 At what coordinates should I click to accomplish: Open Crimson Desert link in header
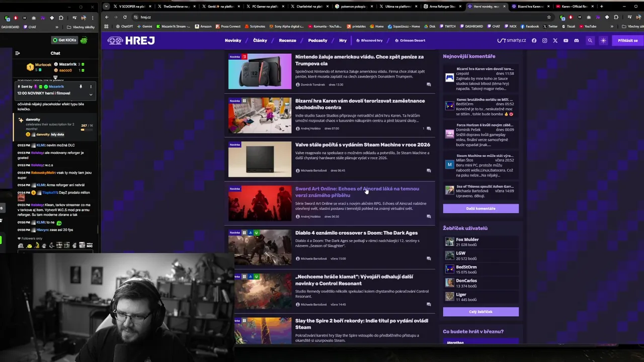[x=410, y=40]
